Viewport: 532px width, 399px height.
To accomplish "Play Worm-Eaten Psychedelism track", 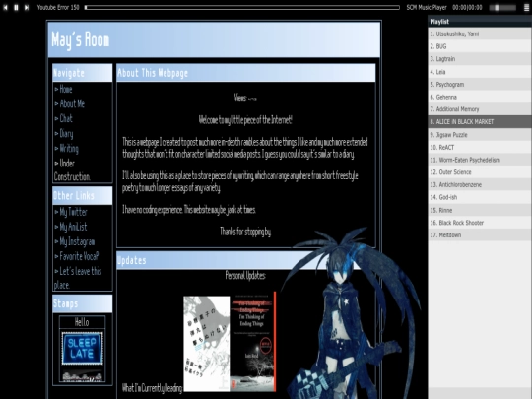I will 480,160.
